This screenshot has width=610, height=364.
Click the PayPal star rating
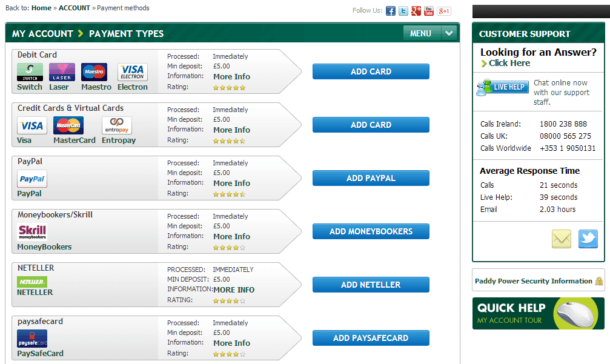coord(229,194)
